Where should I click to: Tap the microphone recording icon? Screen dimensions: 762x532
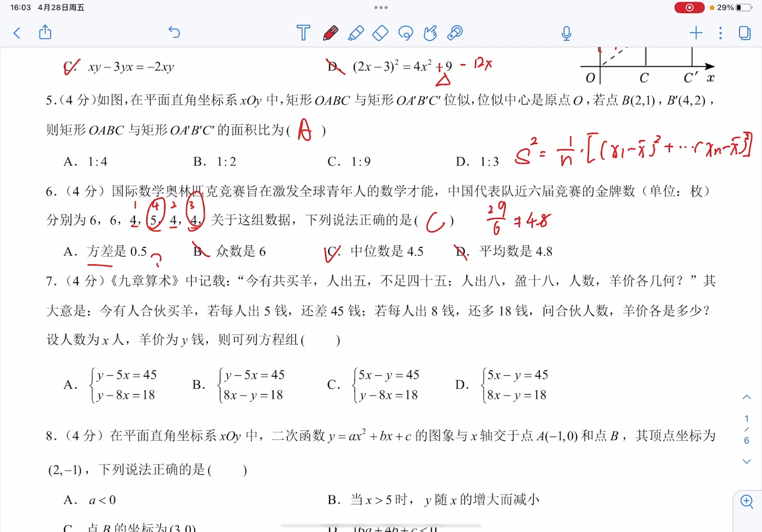click(x=566, y=33)
